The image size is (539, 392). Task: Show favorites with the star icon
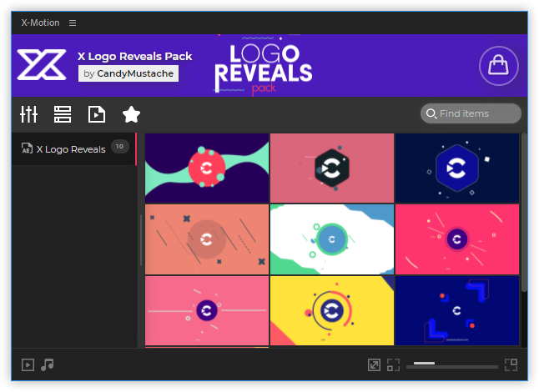131,114
